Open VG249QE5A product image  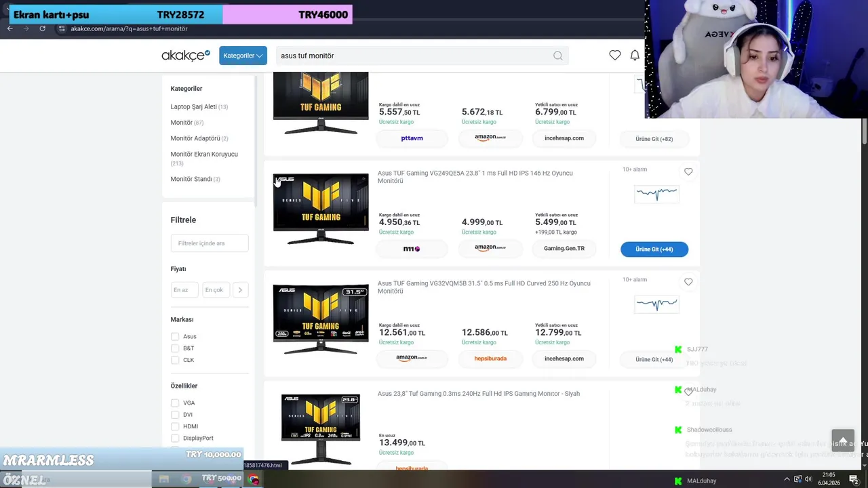point(321,209)
